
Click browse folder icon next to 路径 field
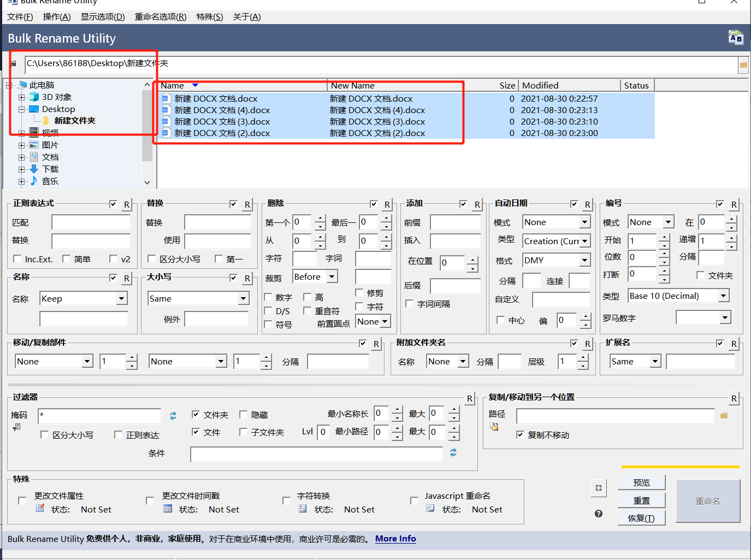click(x=724, y=416)
